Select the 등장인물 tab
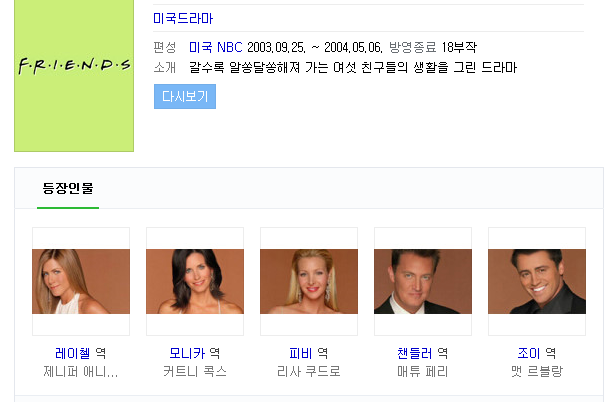The height and width of the screenshot is (402, 615). (x=68, y=188)
